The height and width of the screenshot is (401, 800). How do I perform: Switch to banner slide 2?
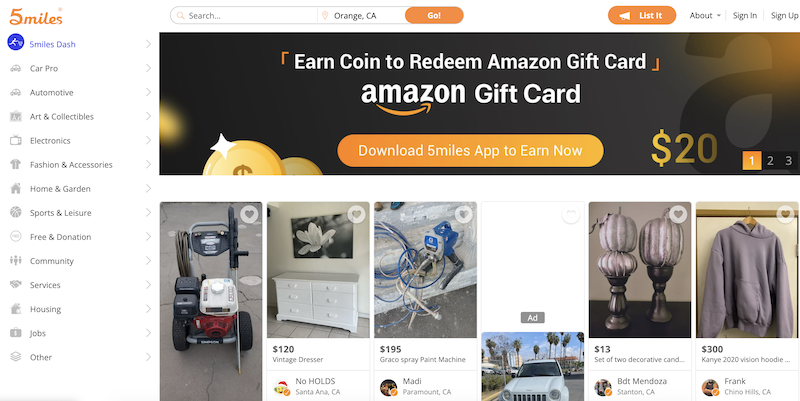coord(770,161)
